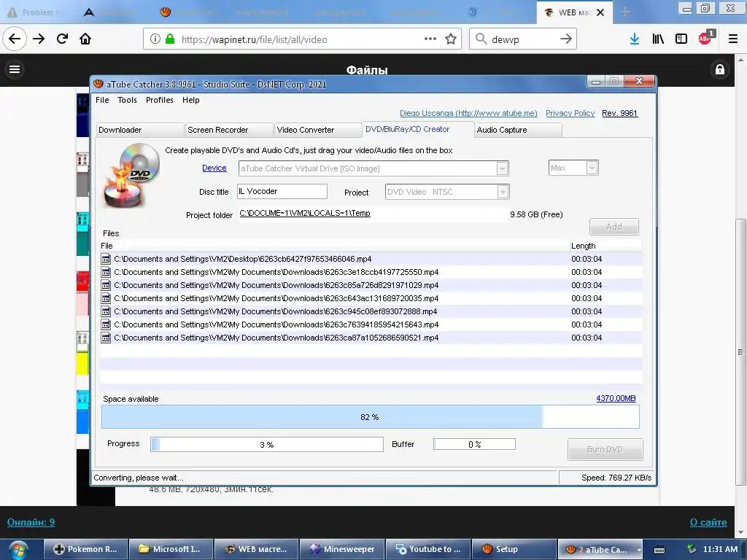Image resolution: width=747 pixels, height=560 pixels.
Task: Open the Setup taskbar button
Action: tap(514, 550)
